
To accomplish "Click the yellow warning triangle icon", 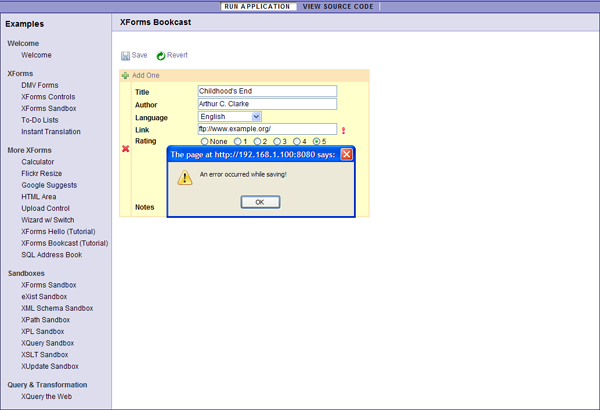I will pos(184,177).
